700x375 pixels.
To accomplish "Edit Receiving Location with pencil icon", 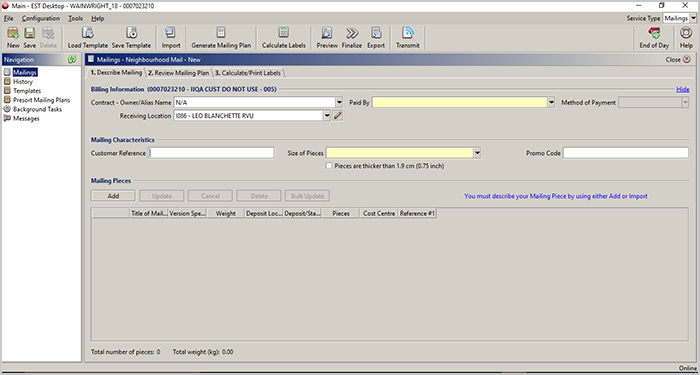I will pos(338,116).
